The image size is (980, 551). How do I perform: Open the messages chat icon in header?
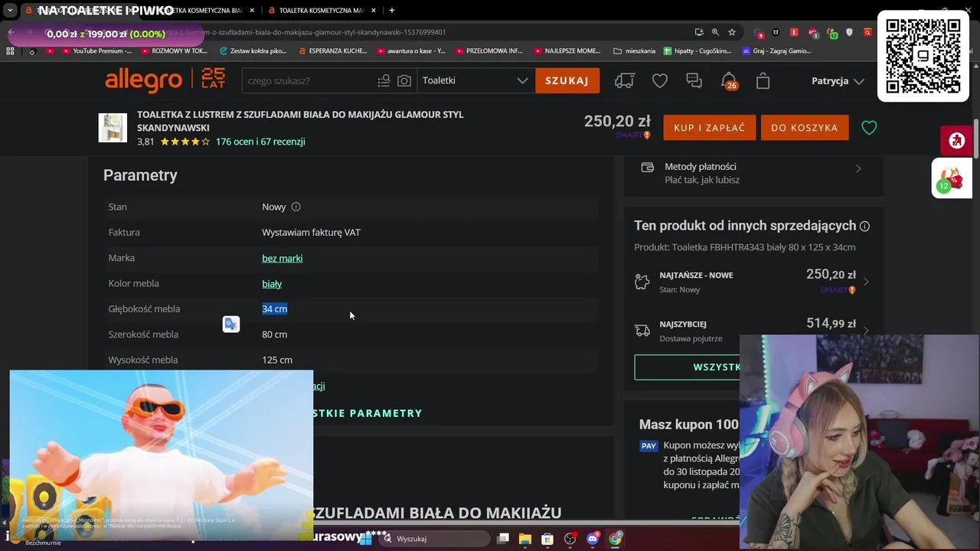[x=694, y=80]
